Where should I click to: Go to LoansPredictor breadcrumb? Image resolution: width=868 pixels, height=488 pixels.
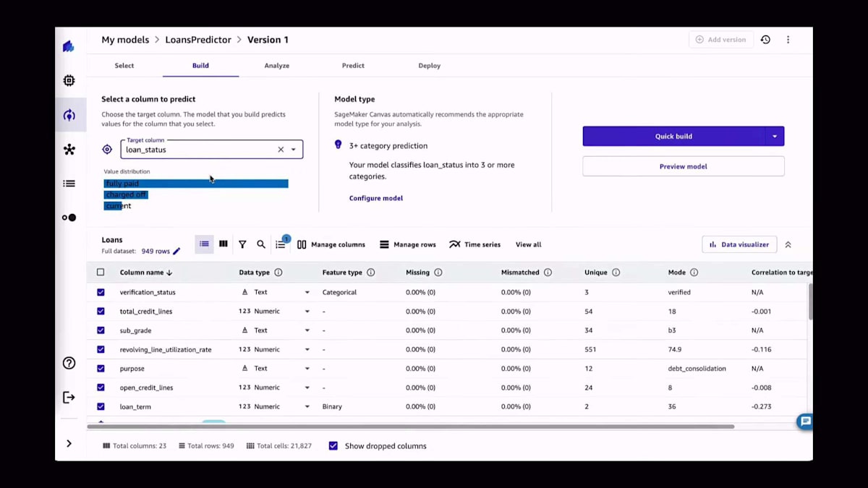(x=198, y=40)
